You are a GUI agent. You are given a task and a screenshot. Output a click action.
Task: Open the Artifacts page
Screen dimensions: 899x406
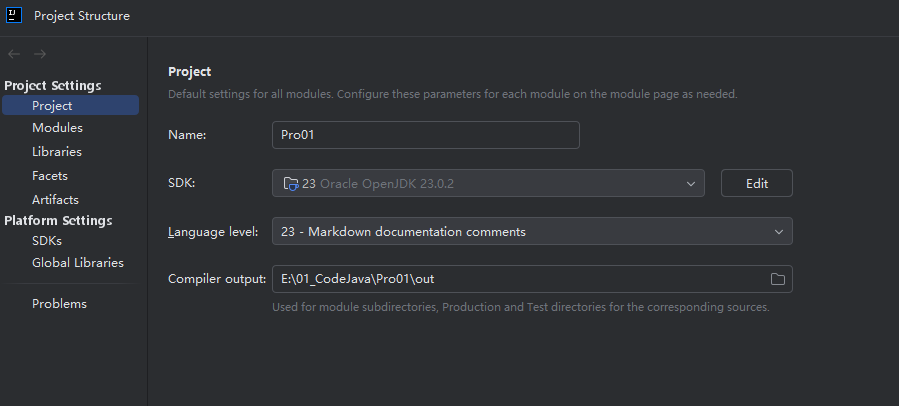55,200
